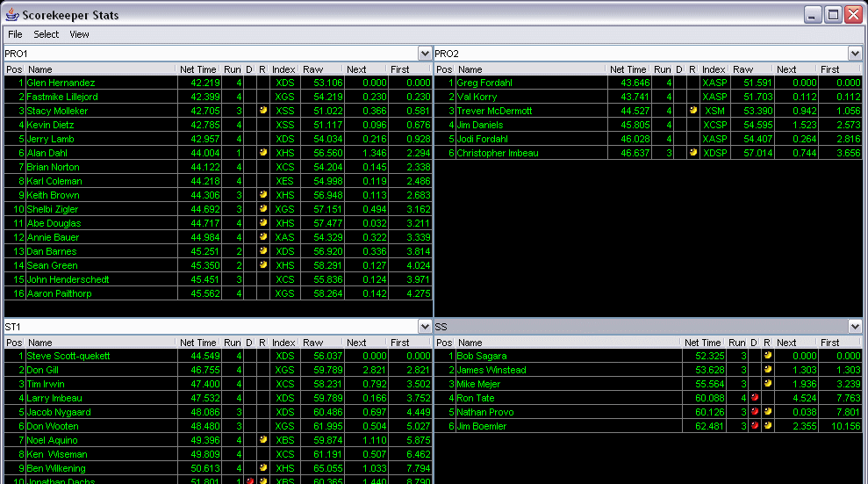868x484 pixels.
Task: Click the yellow icon in Noel Aquino's row
Action: click(263, 440)
